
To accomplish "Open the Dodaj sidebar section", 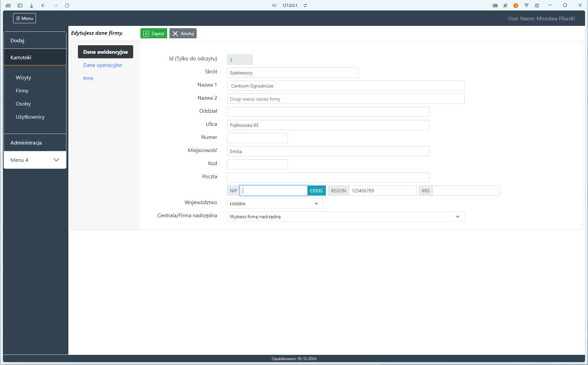I will (35, 40).
